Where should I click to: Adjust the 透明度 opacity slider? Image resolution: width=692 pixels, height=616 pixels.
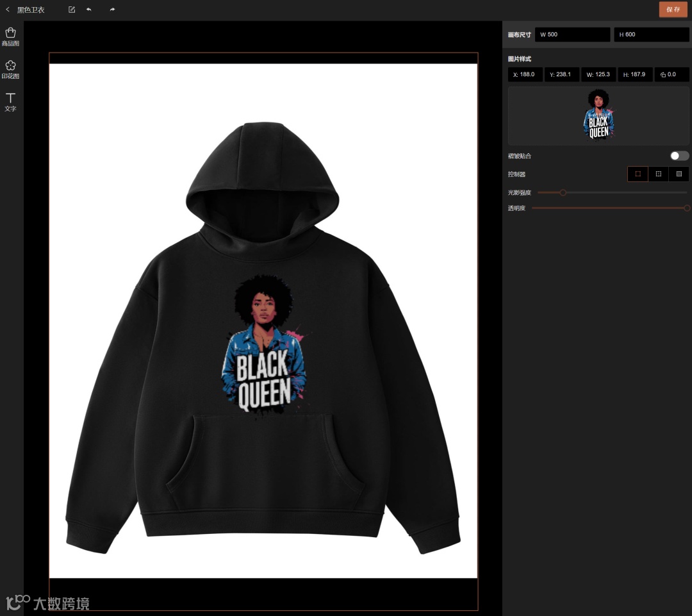pyautogui.click(x=687, y=208)
